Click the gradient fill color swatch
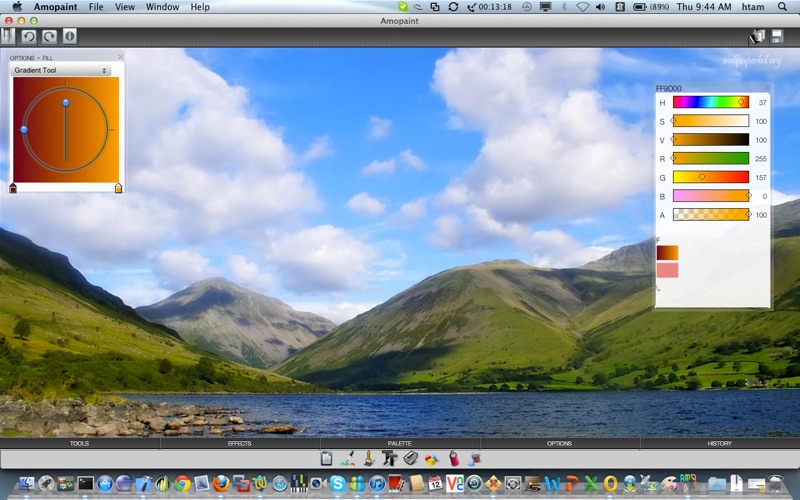This screenshot has height=500, width=800. tap(667, 253)
